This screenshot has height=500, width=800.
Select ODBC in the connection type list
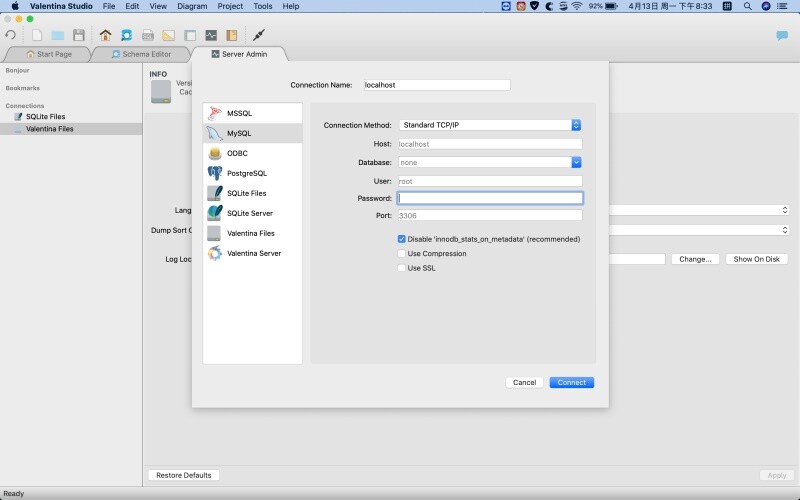click(253, 153)
